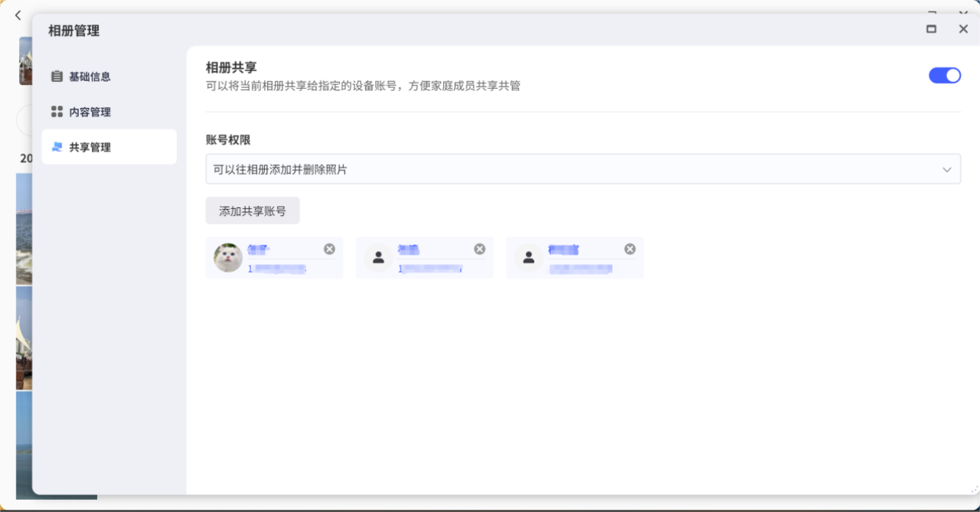Screen dimensions: 980x512
Task: Click the back arrow behind the dialog
Action: (x=18, y=15)
